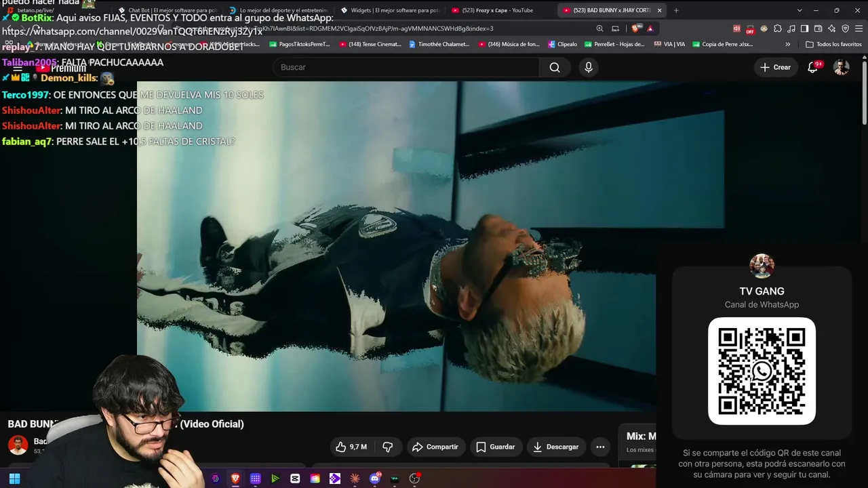The image size is (868, 488).
Task: Click the zoom magnifier icon in address bar
Action: pyautogui.click(x=599, y=28)
